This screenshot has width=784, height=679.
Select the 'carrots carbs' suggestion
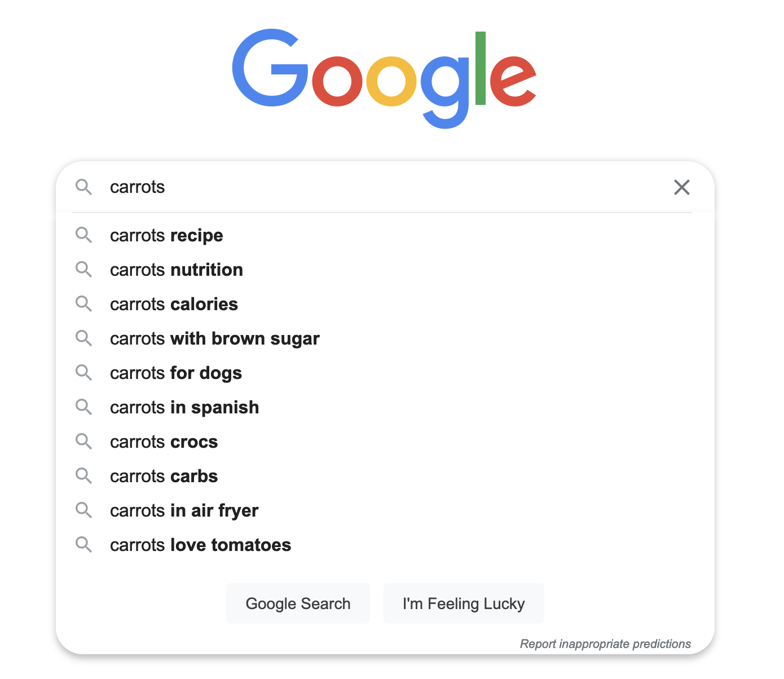click(164, 476)
